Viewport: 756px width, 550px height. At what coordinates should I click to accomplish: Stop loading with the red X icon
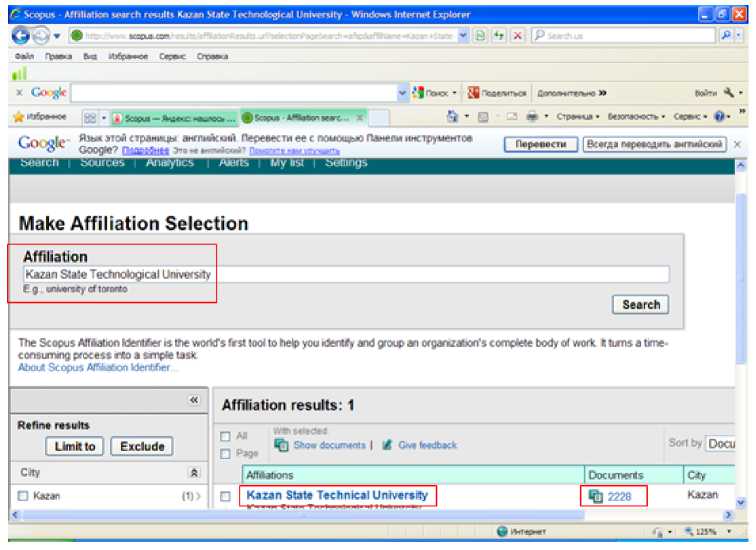[517, 36]
